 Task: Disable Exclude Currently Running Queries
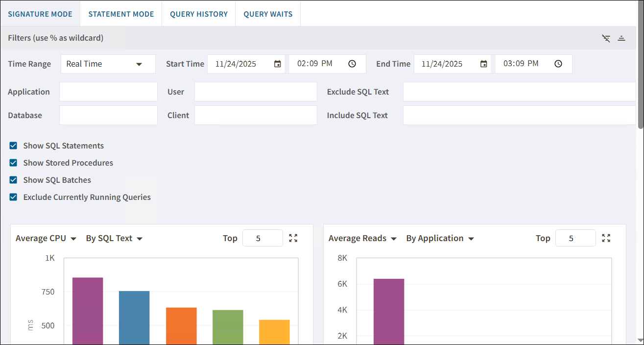coord(13,197)
